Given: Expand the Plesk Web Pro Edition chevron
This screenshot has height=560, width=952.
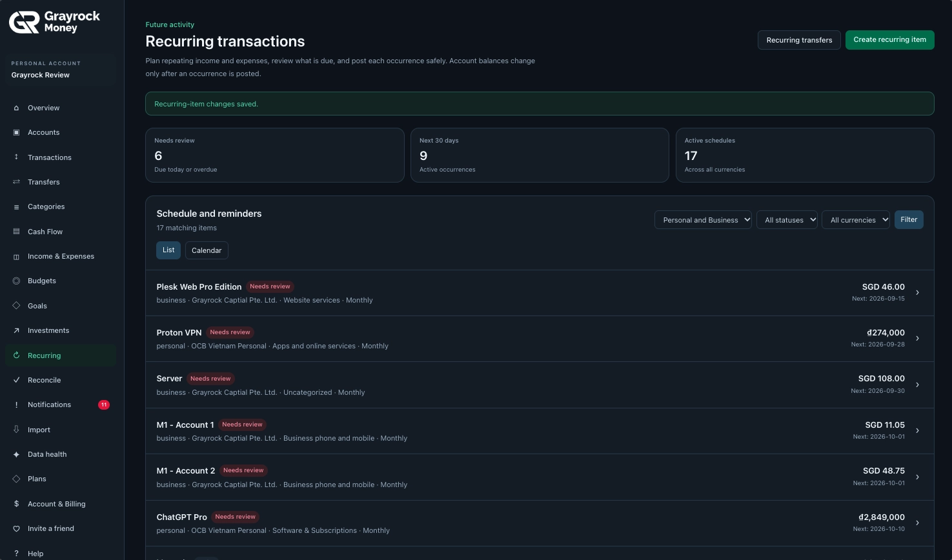Looking at the screenshot, I should [x=917, y=293].
